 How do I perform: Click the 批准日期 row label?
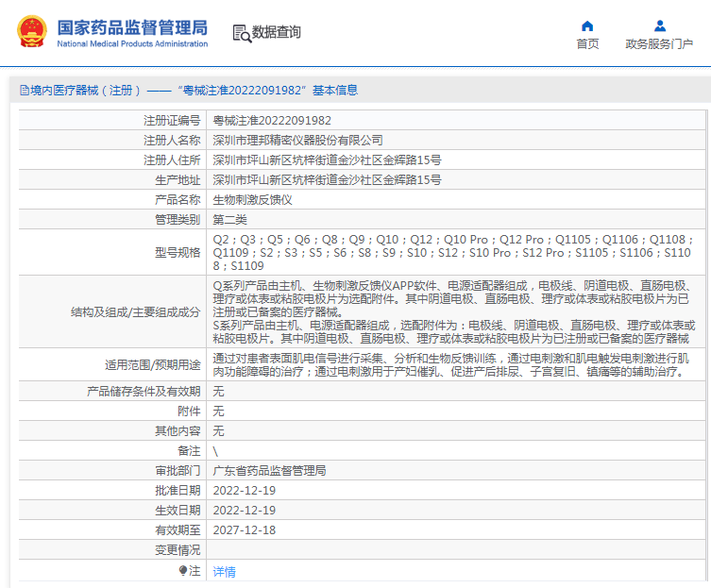click(x=178, y=491)
